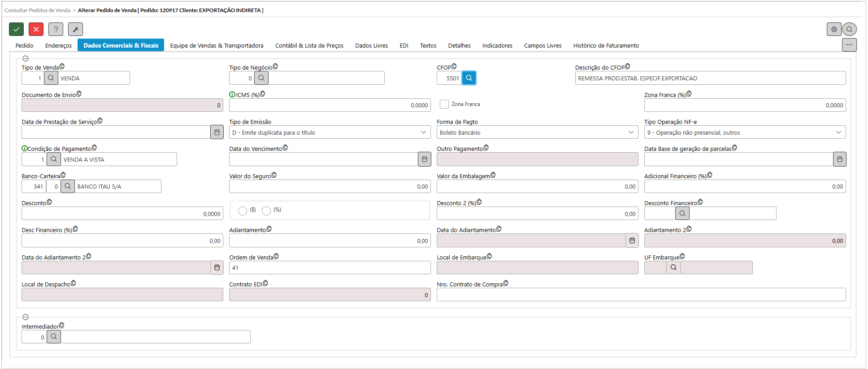Click the Adicional Financeiro (%) field
The width and height of the screenshot is (868, 369).
(x=745, y=186)
